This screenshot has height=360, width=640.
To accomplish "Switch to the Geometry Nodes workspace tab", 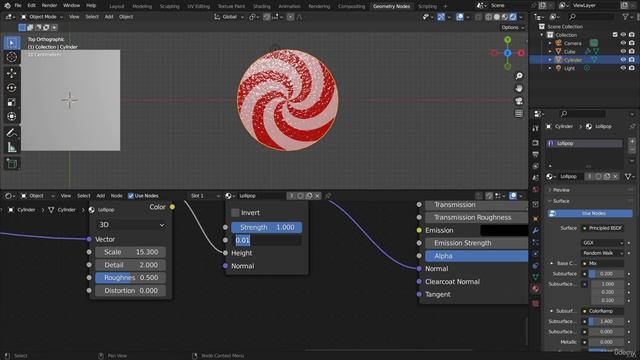I will point(391,6).
